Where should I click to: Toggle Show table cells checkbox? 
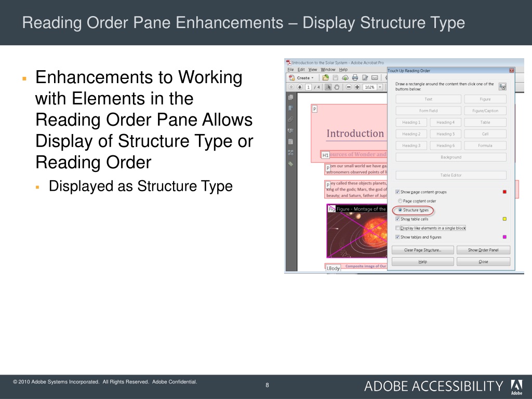[397, 219]
